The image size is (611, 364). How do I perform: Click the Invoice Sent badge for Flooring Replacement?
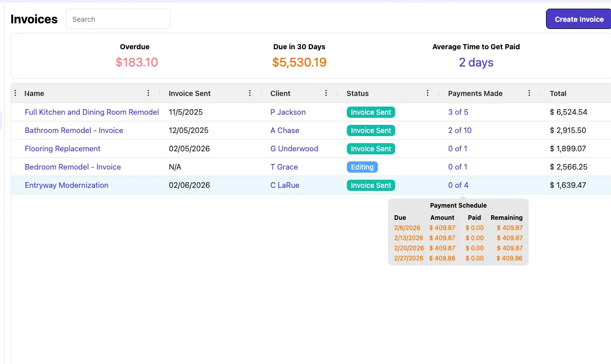[371, 148]
